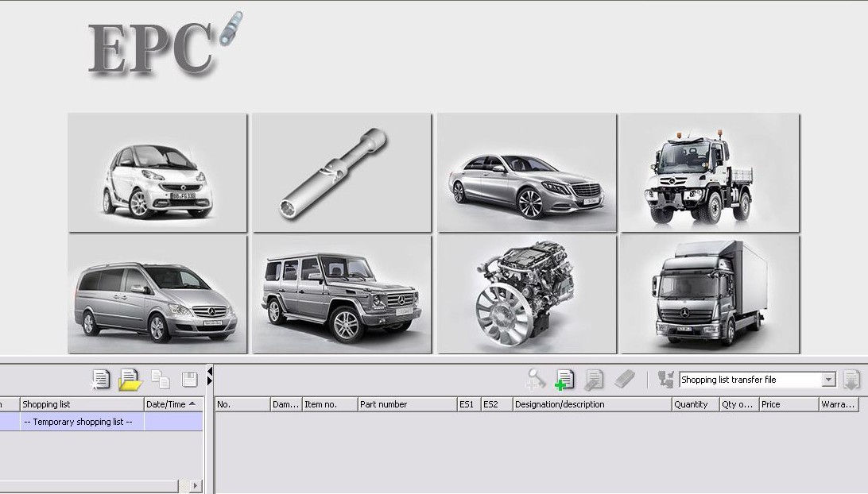The image size is (868, 494).
Task: Add a new part entry with green plus icon
Action: click(564, 380)
